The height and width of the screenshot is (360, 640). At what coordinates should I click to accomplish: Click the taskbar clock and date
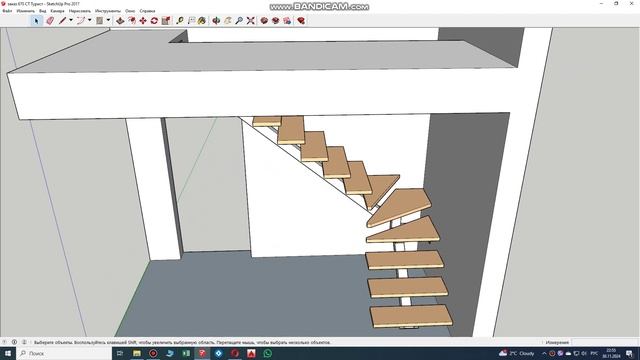611,353
